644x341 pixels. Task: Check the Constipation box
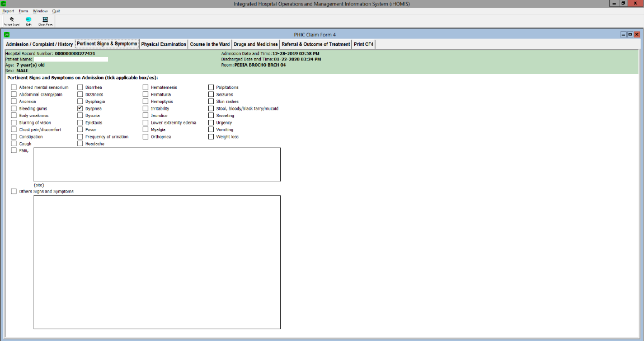14,137
